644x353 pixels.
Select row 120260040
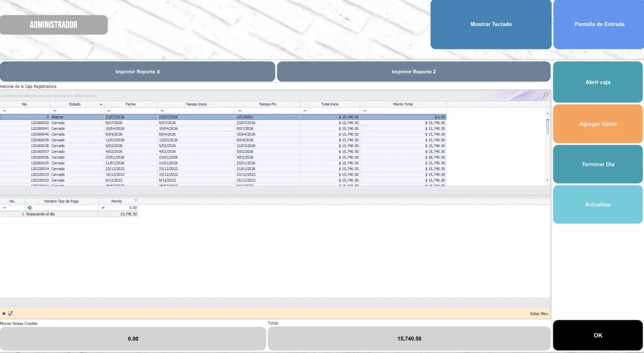pyautogui.click(x=223, y=134)
